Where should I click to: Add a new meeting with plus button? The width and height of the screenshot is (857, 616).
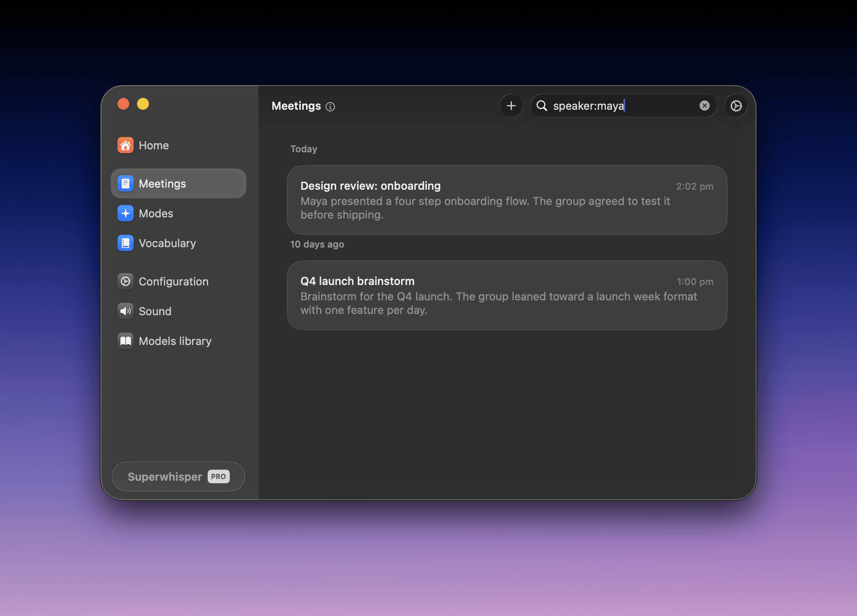[511, 106]
